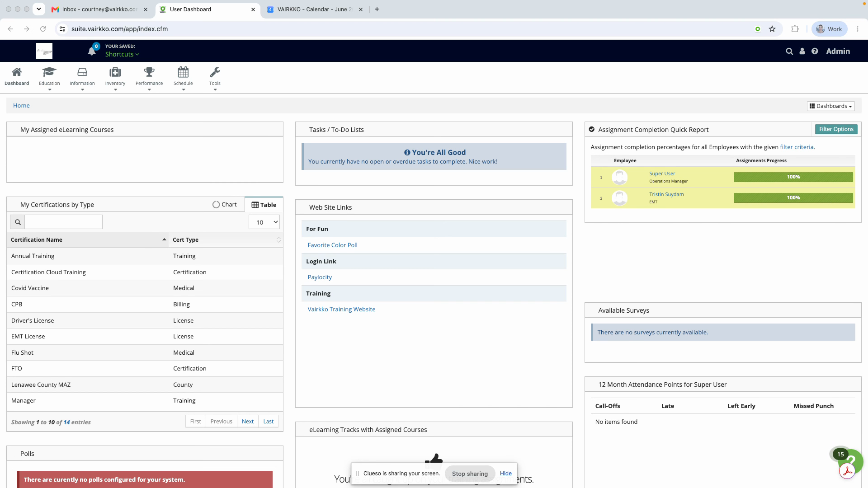This screenshot has width=868, height=488.
Task: Click the browser address bar URL
Action: click(x=119, y=29)
